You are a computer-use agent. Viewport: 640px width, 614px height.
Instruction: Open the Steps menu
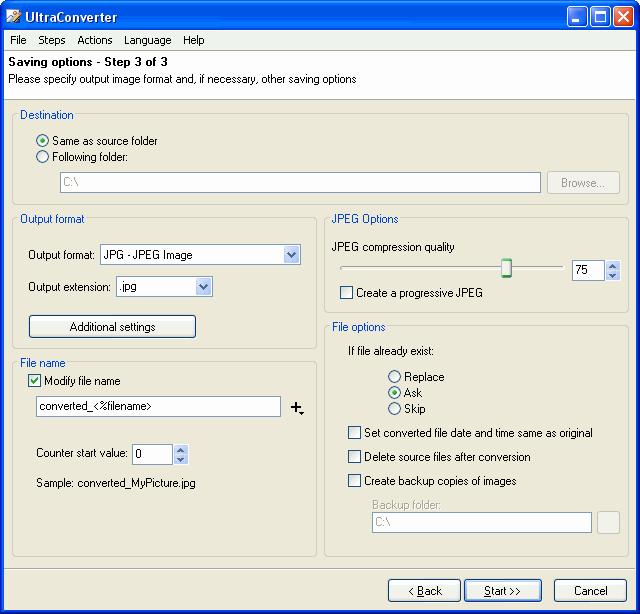point(52,40)
